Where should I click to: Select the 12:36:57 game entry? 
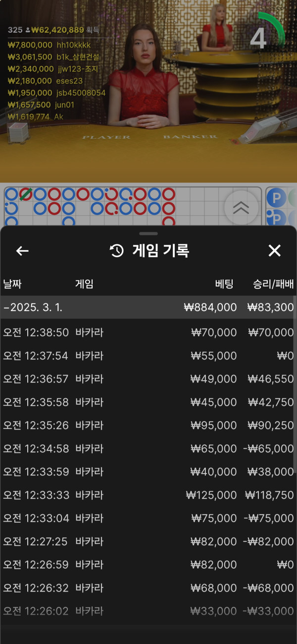pos(148,379)
